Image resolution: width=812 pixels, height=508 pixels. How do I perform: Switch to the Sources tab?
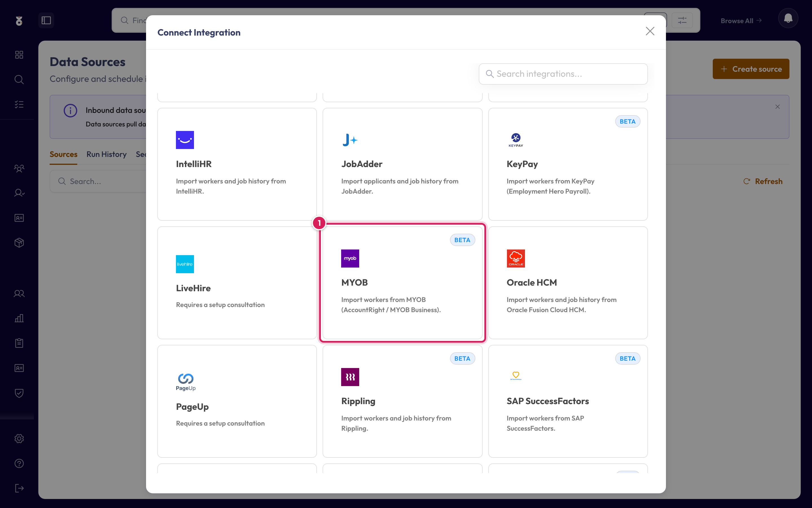tap(63, 154)
